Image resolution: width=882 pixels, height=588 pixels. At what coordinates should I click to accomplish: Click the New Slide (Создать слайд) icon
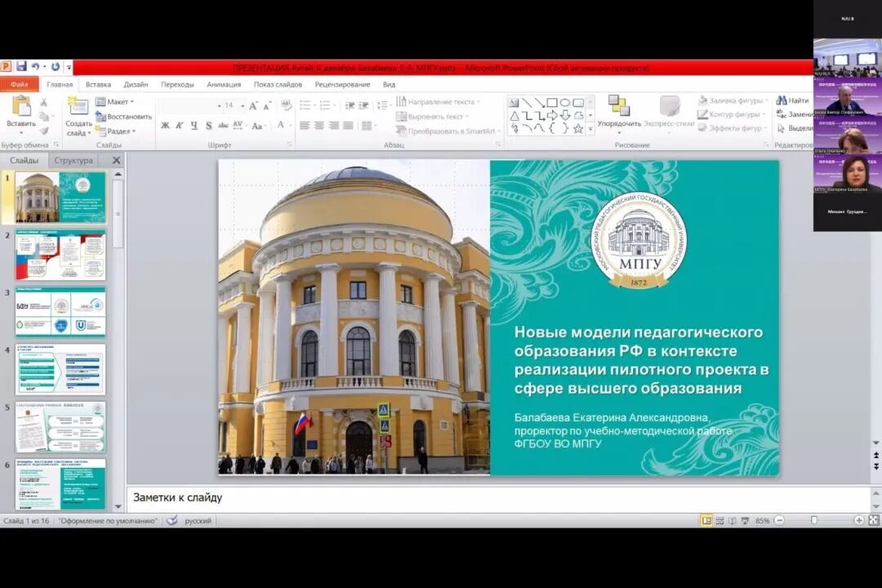coord(78,107)
